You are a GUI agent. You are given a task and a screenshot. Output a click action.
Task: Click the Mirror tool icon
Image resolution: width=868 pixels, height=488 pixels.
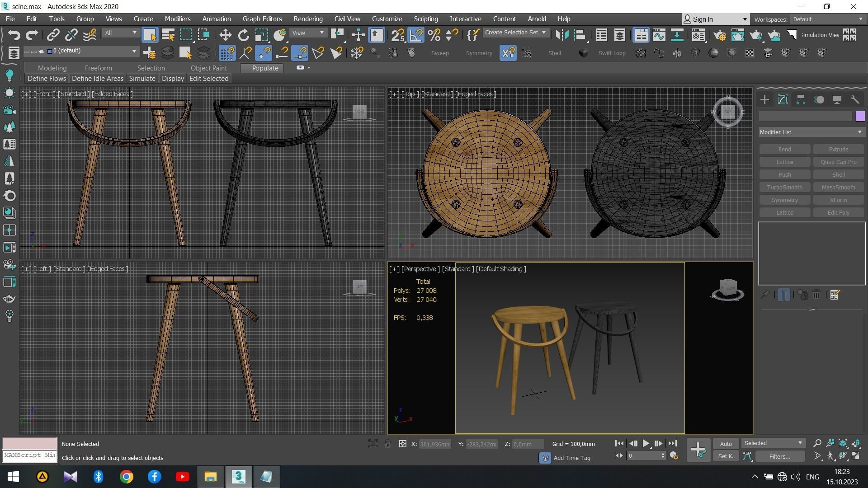[562, 35]
